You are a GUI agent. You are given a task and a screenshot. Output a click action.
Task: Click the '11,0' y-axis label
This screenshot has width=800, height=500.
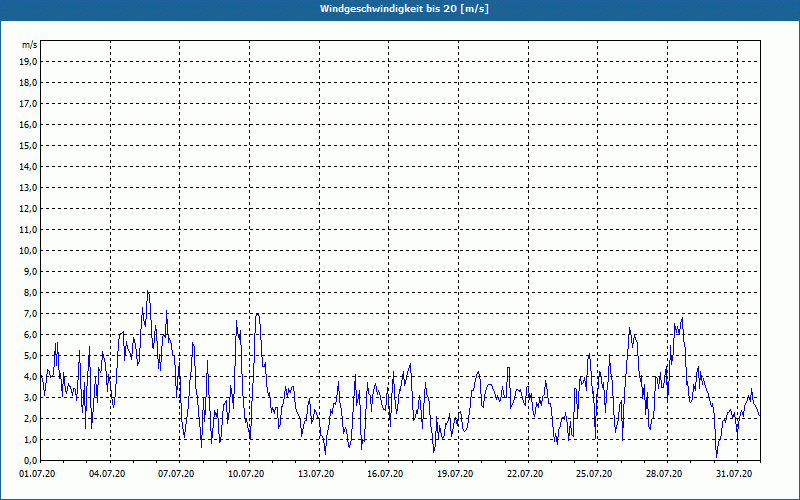click(x=28, y=230)
